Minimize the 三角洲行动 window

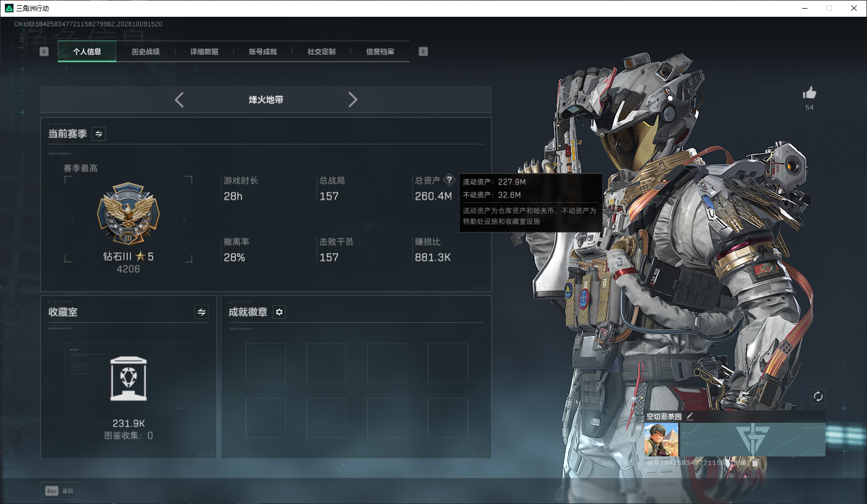tap(805, 8)
